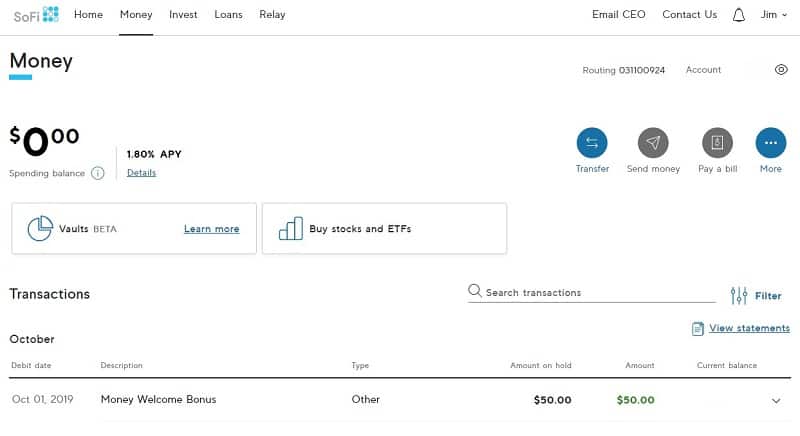Click the Vaults pie chart icon

coord(40,228)
